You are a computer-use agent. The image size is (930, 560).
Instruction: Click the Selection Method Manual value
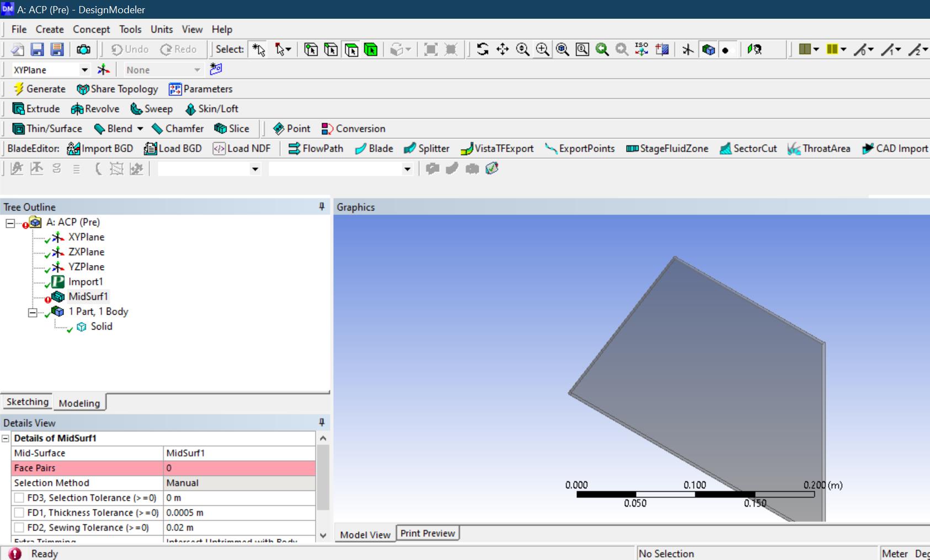240,483
